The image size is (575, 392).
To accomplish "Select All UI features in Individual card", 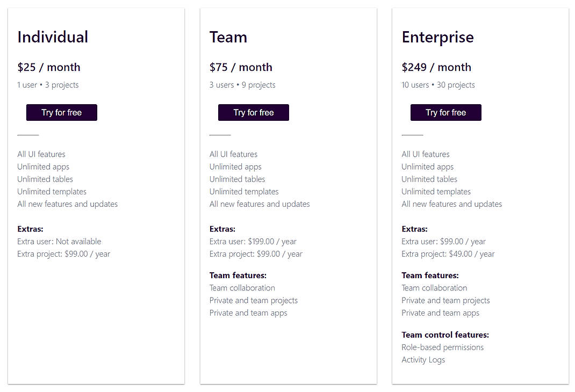I will [41, 154].
